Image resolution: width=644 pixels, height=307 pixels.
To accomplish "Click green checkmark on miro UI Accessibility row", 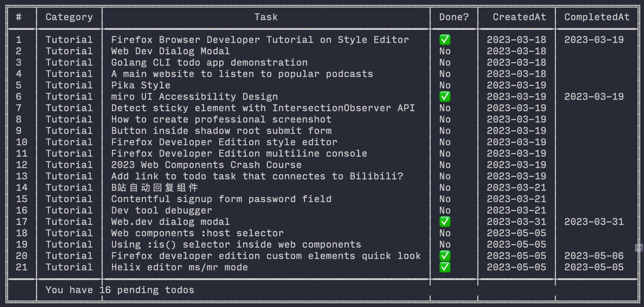I will pos(445,97).
